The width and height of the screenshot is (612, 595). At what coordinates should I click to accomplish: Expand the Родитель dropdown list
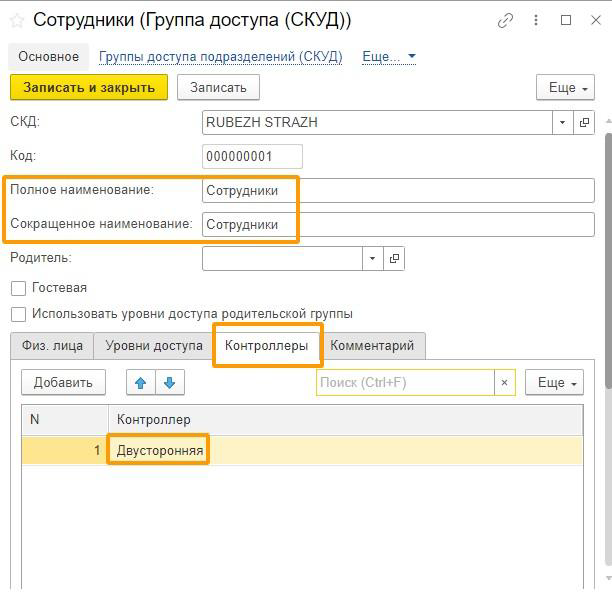(372, 258)
